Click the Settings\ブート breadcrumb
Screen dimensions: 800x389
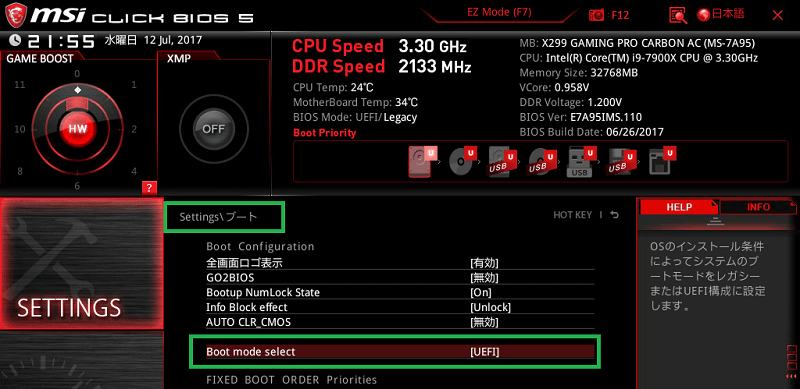pyautogui.click(x=218, y=217)
